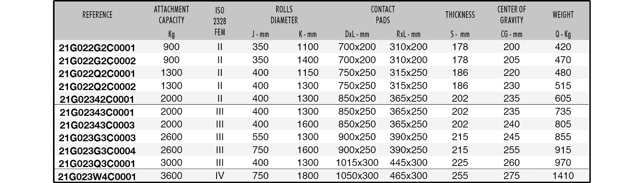This screenshot has height=183, width=644.
Task: Click the ISO 2328 FEM header
Action: [x=220, y=21]
